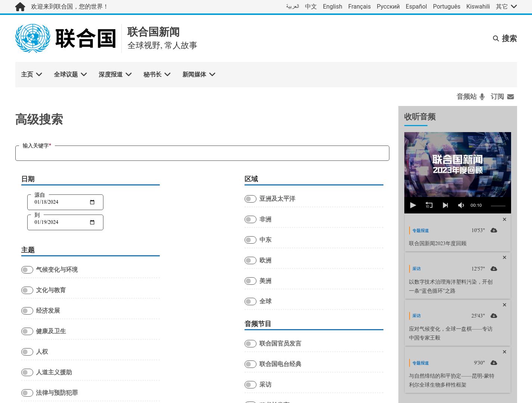
Task: Open calendar picker for 源自 date
Action: [x=92, y=202]
